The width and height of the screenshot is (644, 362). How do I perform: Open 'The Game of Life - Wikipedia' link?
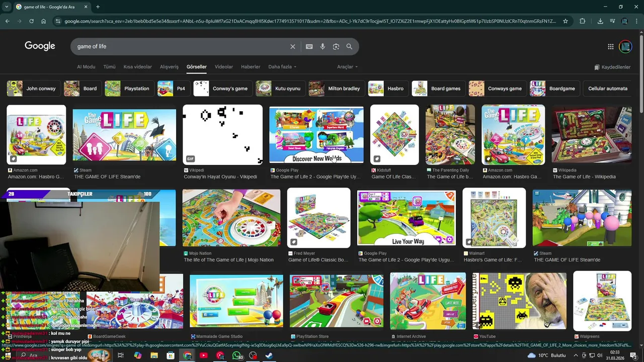[x=584, y=177]
